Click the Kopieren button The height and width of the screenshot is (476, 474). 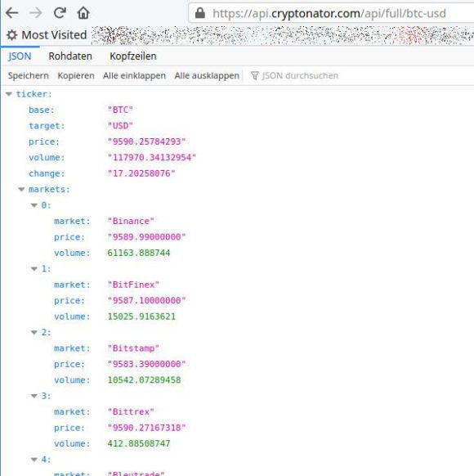(76, 75)
